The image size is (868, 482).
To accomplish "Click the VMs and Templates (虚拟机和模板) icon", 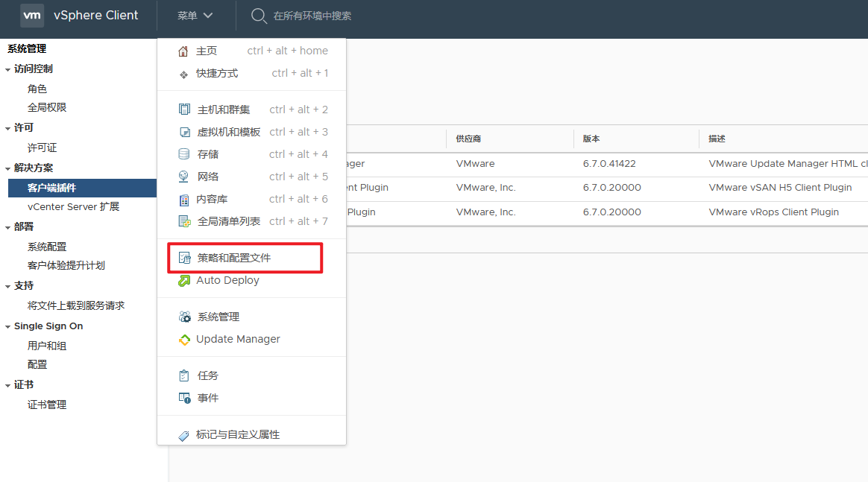I will (184, 132).
